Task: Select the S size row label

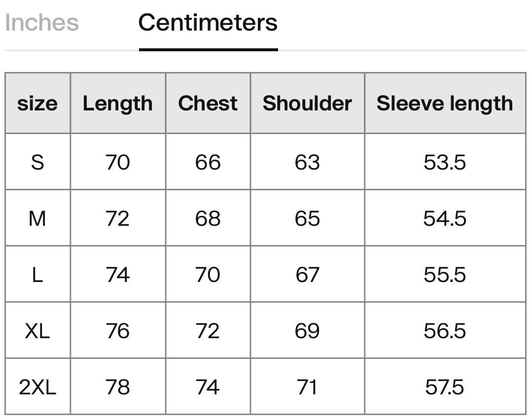Action: coord(37,162)
